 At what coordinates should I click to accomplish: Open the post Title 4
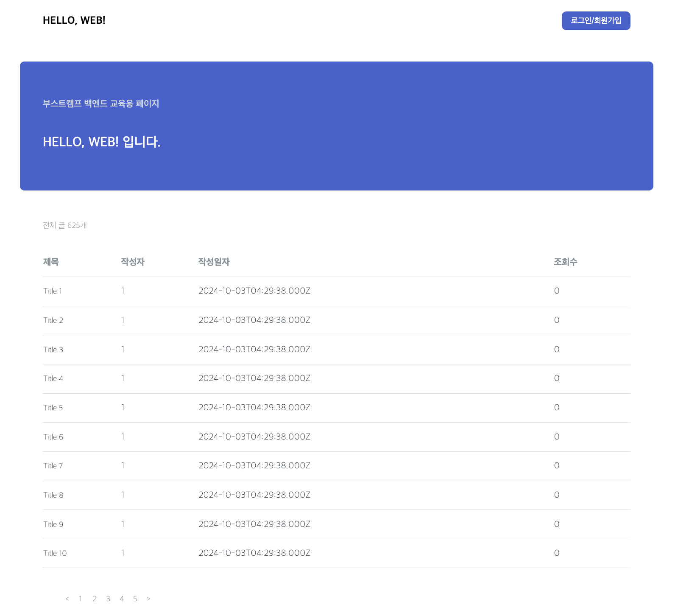coord(53,378)
